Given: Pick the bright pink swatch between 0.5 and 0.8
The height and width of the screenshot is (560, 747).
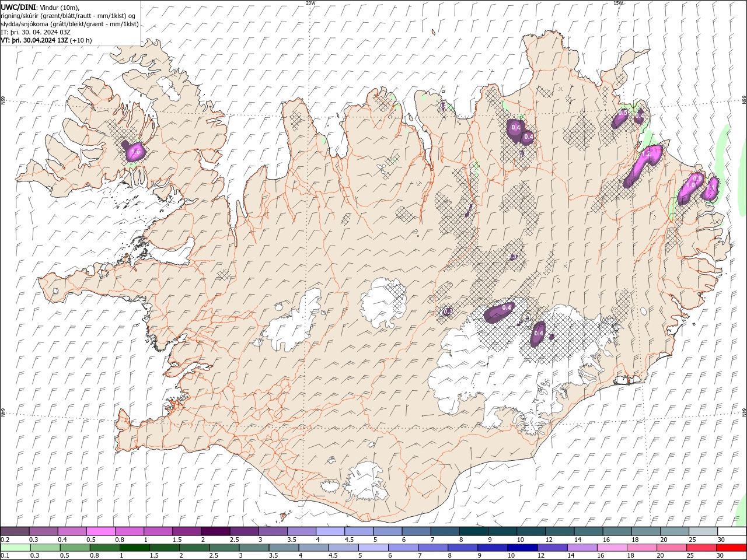Looking at the screenshot, I should coord(100,531).
